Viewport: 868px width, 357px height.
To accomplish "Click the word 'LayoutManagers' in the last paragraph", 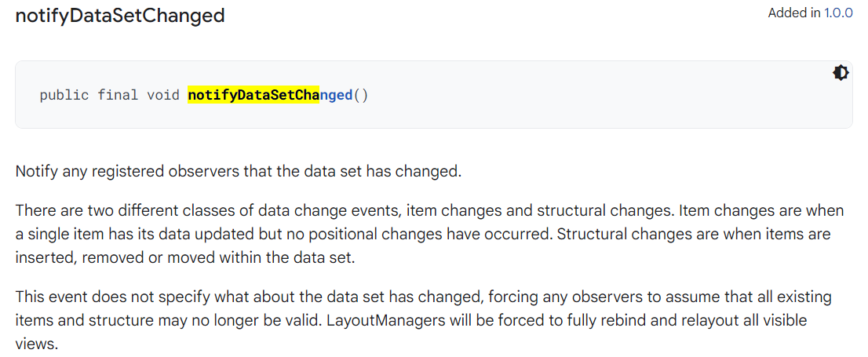I will pyautogui.click(x=377, y=321).
